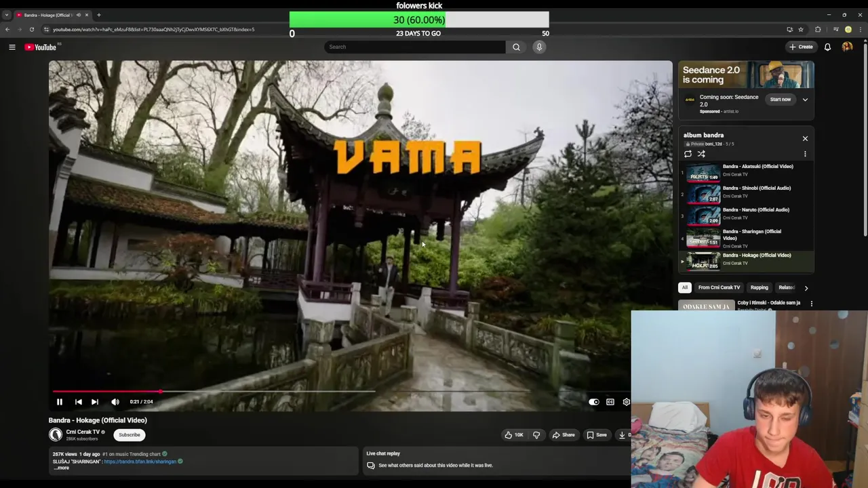Play Bandra - Shinobi (Official Audio)
Image resolution: width=868 pixels, height=488 pixels.
click(x=746, y=194)
